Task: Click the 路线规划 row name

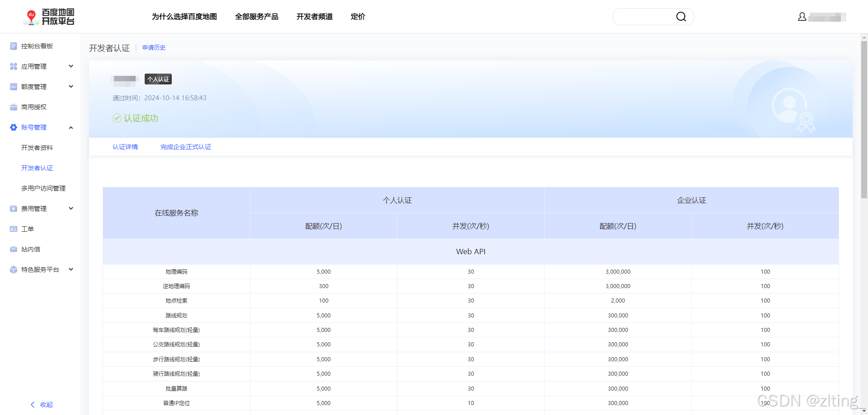Action: [x=176, y=316]
